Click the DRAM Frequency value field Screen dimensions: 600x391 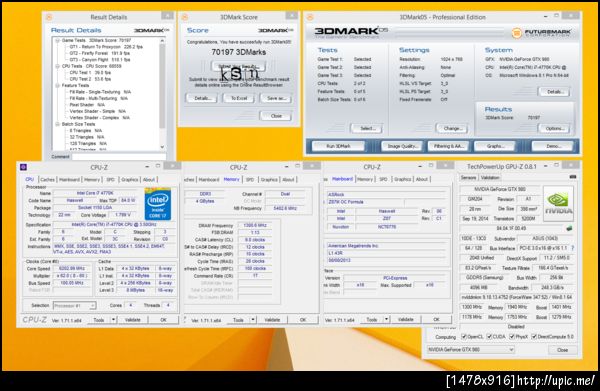[254, 225]
